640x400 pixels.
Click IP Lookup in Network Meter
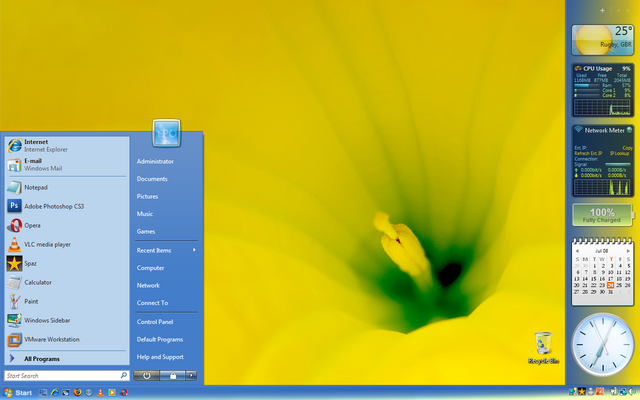point(620,153)
